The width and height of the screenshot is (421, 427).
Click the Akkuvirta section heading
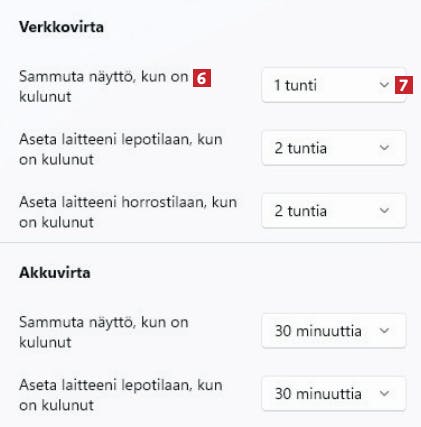click(x=55, y=273)
